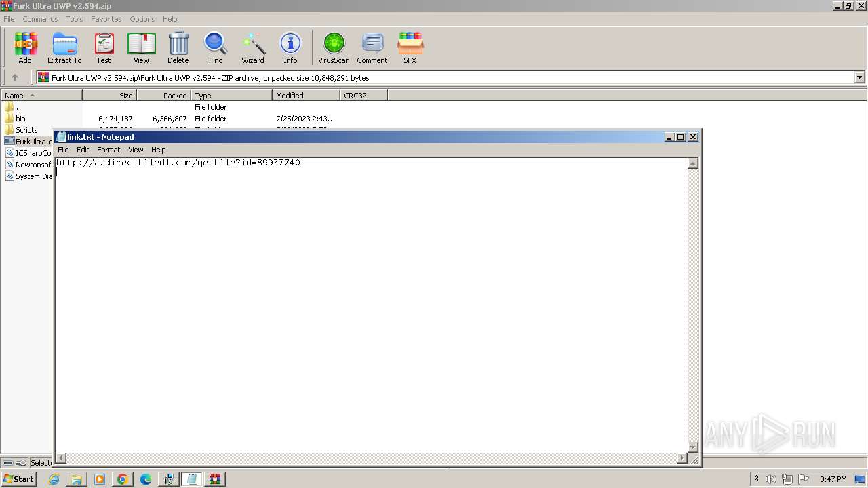The width and height of the screenshot is (868, 488).
Task: Launch Edge from the taskbar
Action: point(146,479)
